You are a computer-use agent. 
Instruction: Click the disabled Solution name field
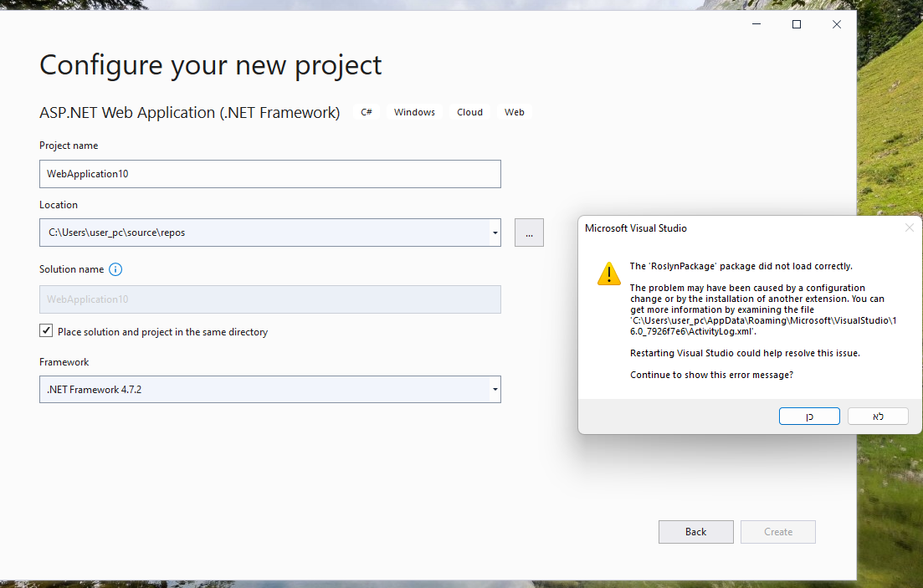pyautogui.click(x=270, y=299)
